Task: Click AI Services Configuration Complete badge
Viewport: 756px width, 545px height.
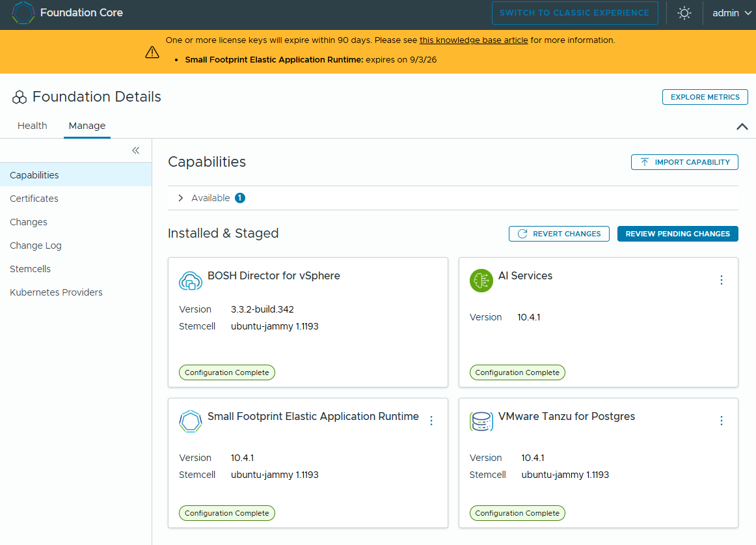Action: click(x=517, y=372)
